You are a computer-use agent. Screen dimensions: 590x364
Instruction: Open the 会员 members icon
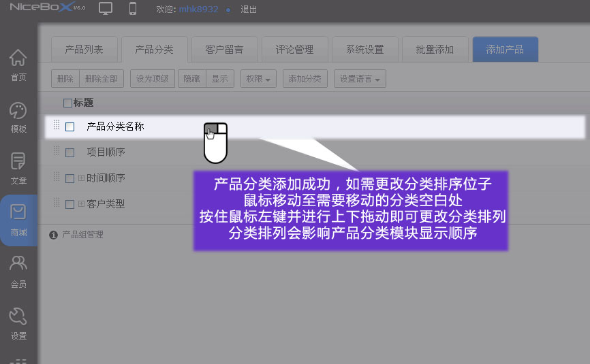(x=18, y=271)
